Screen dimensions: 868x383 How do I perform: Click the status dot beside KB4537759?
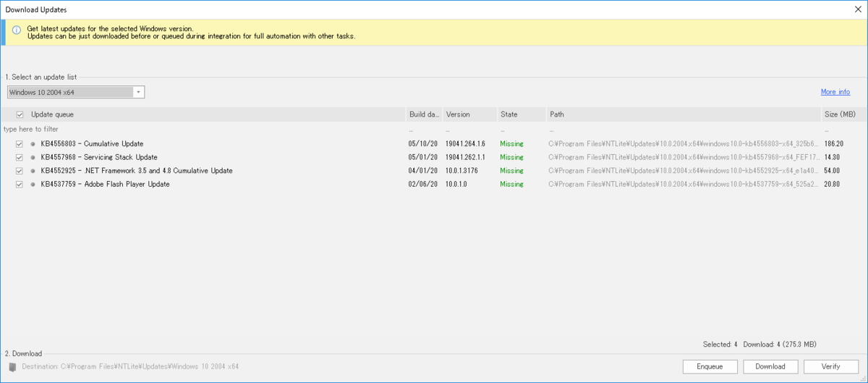(33, 185)
